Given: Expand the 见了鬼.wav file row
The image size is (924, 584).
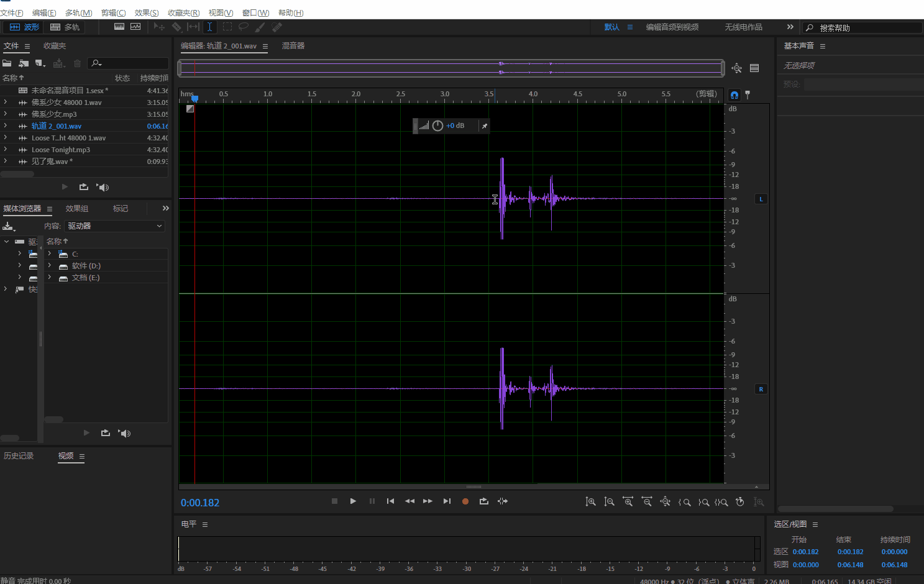Looking at the screenshot, I should coord(6,162).
